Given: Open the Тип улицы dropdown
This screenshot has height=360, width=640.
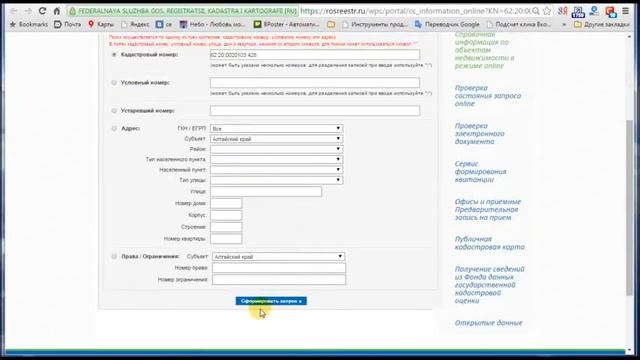Looking at the screenshot, I should tap(276, 180).
